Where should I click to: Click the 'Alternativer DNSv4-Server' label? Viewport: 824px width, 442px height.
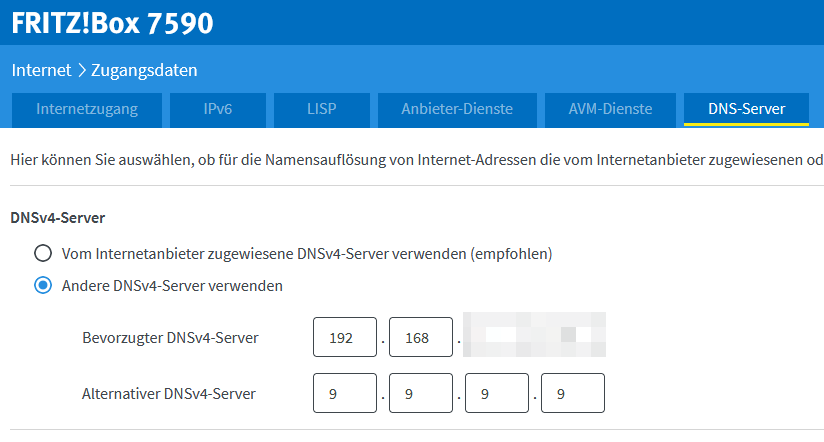pos(169,394)
